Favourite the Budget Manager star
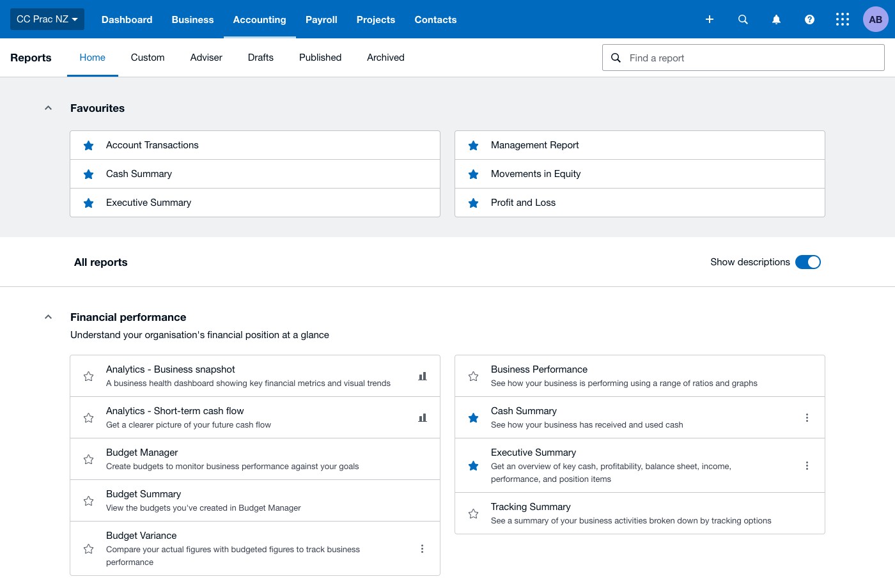This screenshot has height=588, width=895. 89,460
